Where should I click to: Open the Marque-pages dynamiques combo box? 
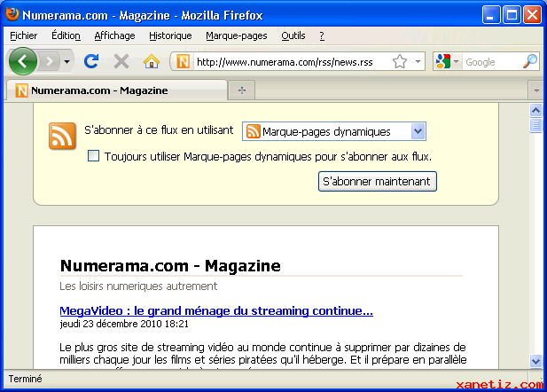tap(334, 131)
